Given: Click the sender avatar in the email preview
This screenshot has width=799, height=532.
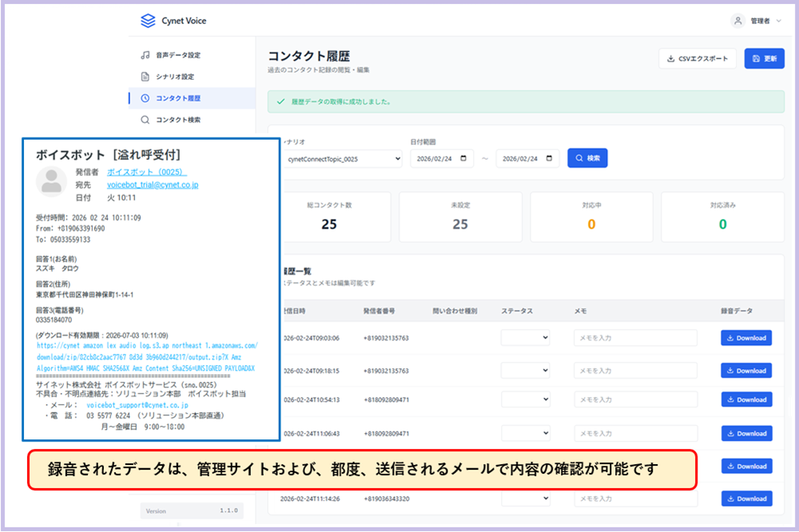Looking at the screenshot, I should [x=52, y=183].
